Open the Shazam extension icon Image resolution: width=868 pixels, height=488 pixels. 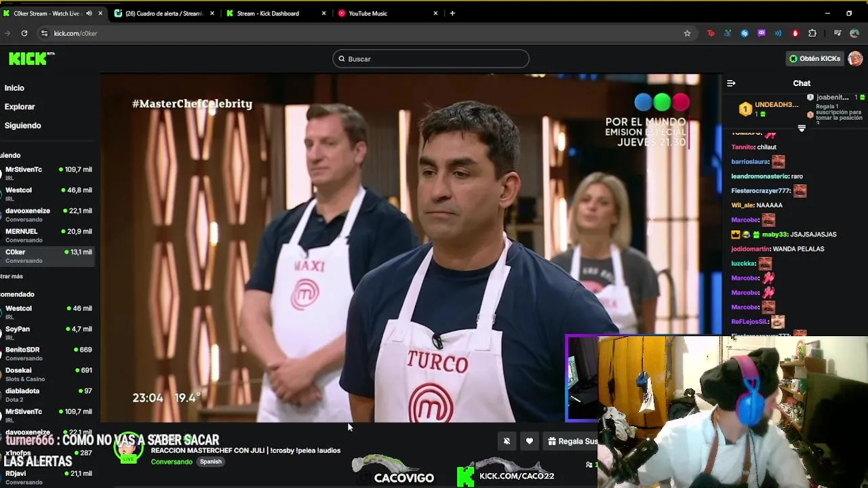745,33
